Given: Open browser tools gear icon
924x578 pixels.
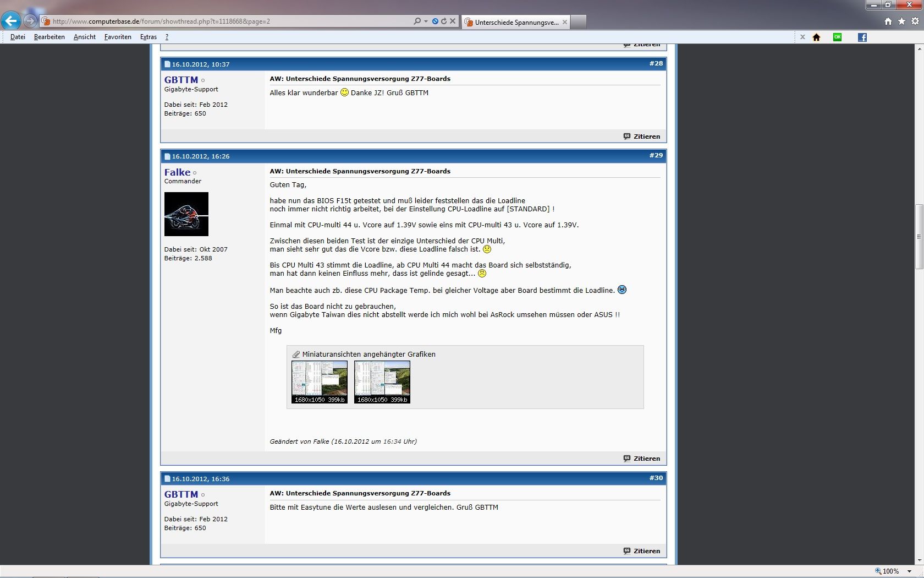Looking at the screenshot, I should coord(915,21).
